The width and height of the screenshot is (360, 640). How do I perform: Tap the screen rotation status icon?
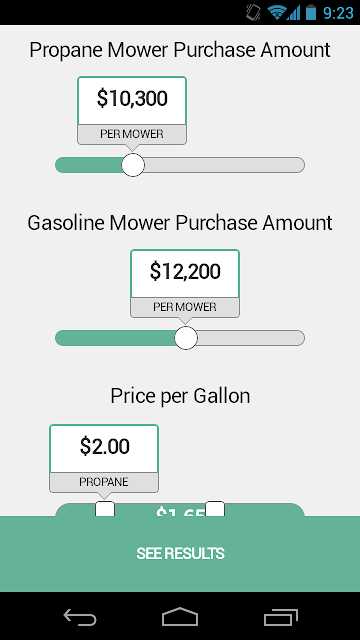(253, 12)
